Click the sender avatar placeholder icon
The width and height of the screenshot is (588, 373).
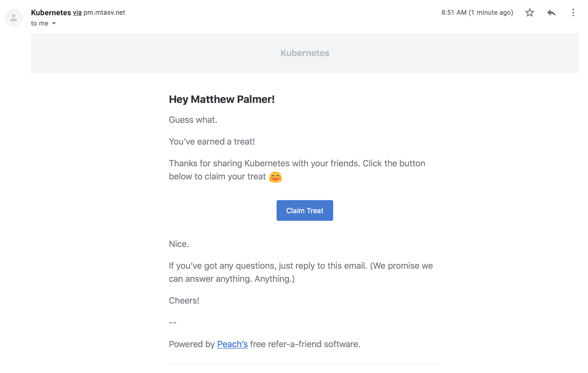click(x=14, y=18)
